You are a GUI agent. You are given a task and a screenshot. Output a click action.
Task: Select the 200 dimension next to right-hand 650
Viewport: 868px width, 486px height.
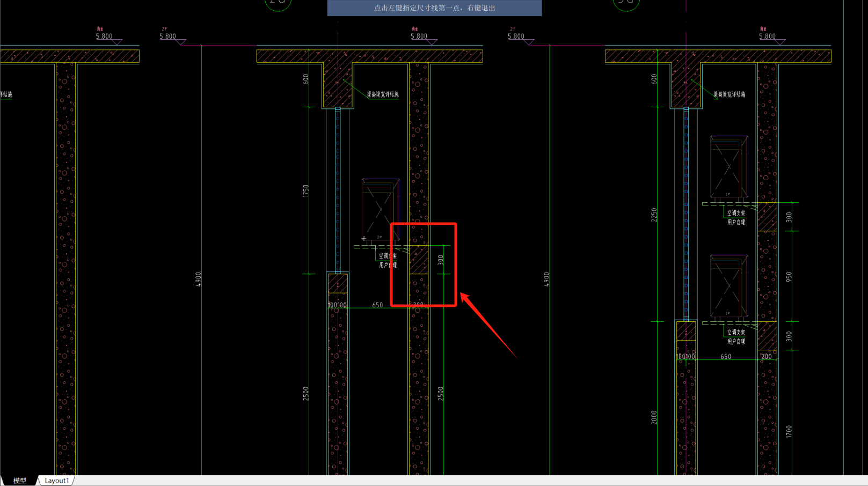[x=766, y=356]
